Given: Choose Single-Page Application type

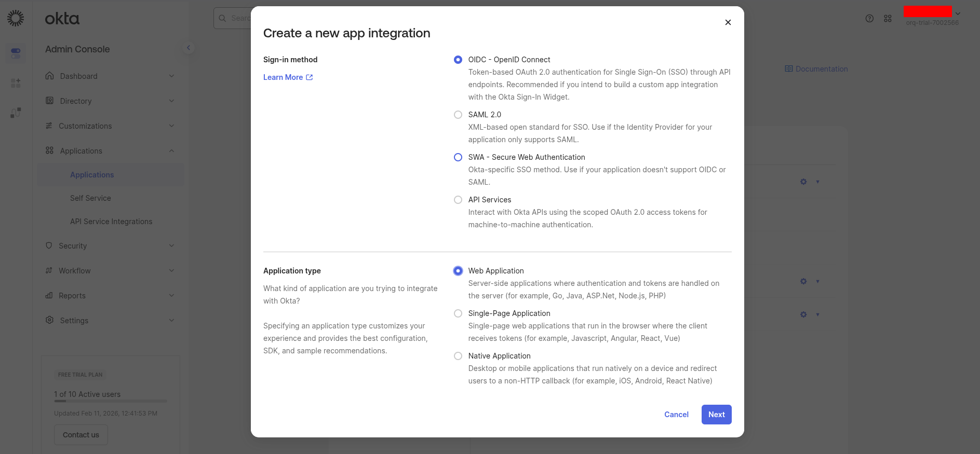Looking at the screenshot, I should point(458,313).
